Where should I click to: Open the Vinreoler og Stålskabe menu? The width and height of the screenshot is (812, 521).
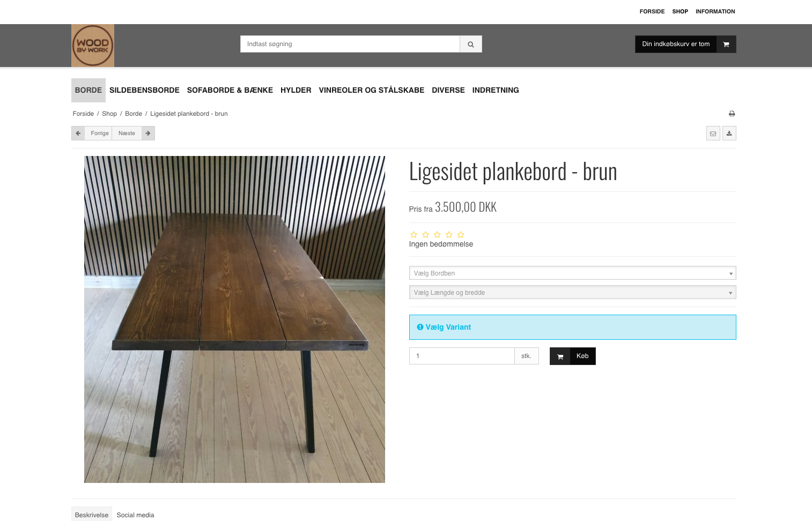pos(372,90)
